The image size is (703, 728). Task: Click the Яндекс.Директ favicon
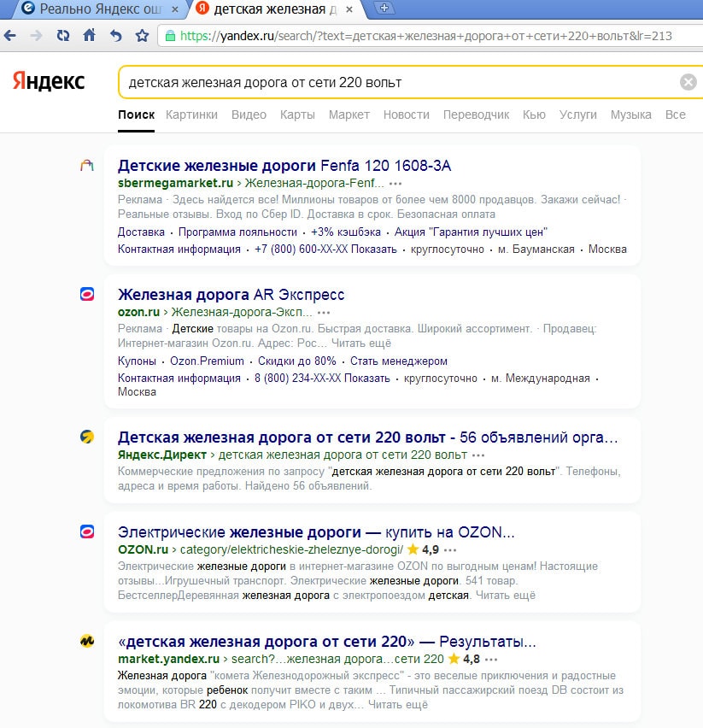click(x=87, y=437)
